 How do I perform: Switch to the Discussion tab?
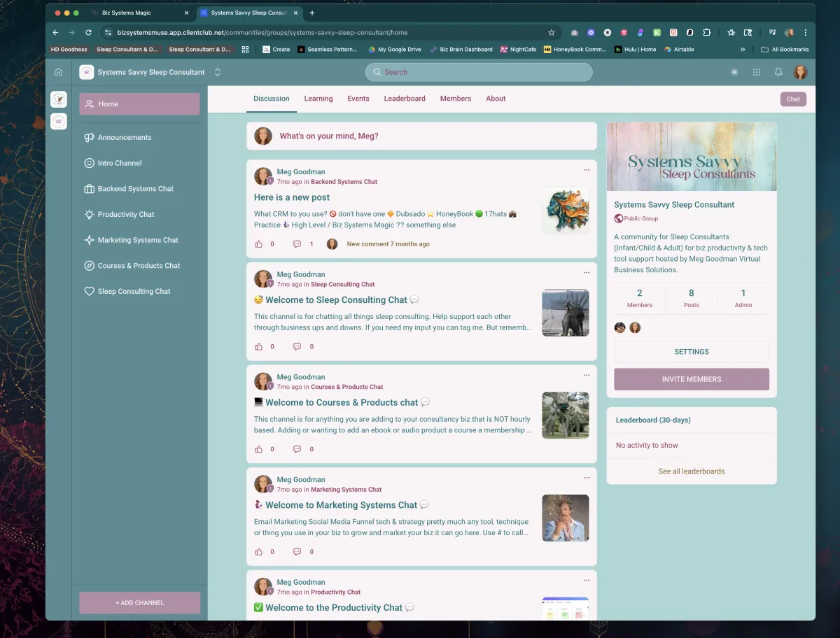click(271, 99)
